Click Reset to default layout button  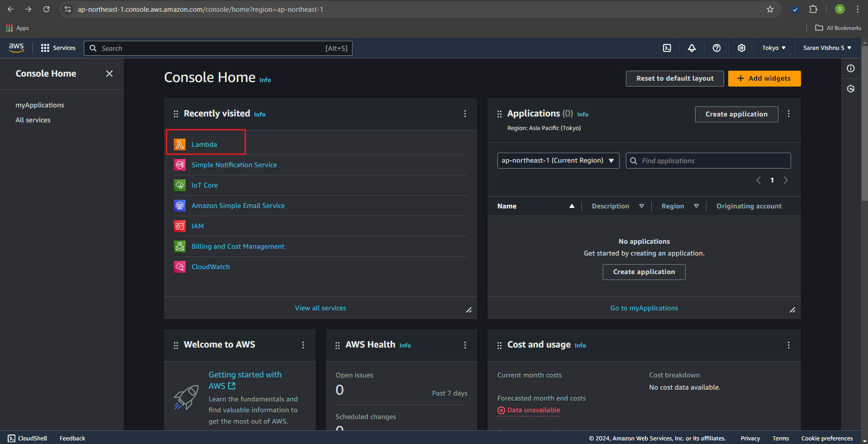[x=674, y=78]
